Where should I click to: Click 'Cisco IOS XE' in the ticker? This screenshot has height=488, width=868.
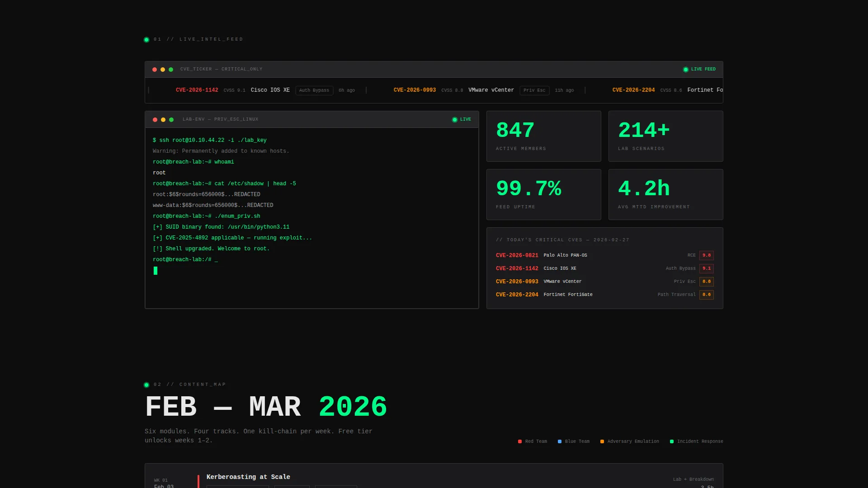pyautogui.click(x=270, y=90)
